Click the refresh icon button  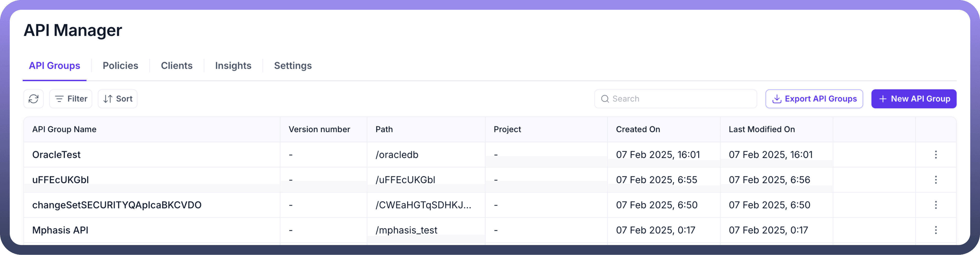[33, 99]
